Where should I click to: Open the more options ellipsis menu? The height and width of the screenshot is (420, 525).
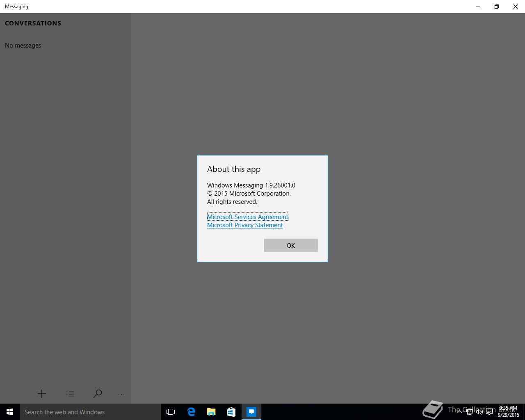(x=121, y=394)
